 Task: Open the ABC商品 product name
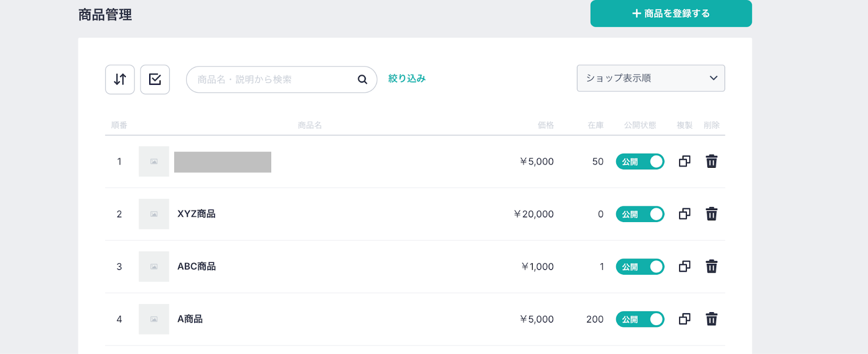(x=196, y=267)
